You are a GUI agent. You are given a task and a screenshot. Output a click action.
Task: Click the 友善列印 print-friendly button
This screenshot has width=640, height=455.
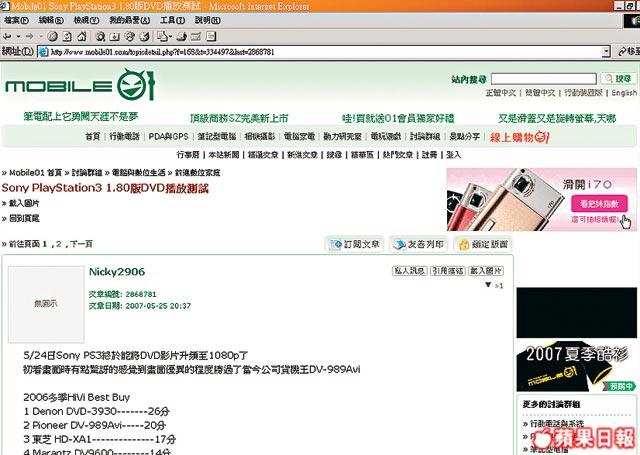(419, 244)
